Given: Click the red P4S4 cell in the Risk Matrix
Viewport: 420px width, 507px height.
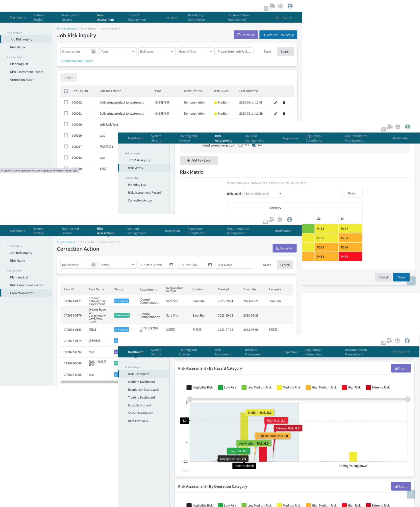Looking at the screenshot, I should (350, 256).
